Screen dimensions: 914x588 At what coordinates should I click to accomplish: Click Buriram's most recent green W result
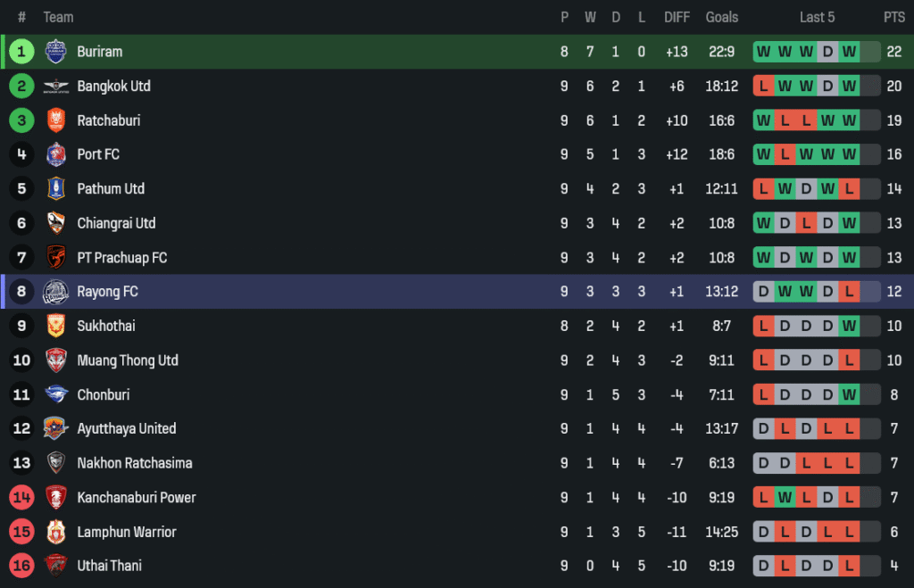849,52
